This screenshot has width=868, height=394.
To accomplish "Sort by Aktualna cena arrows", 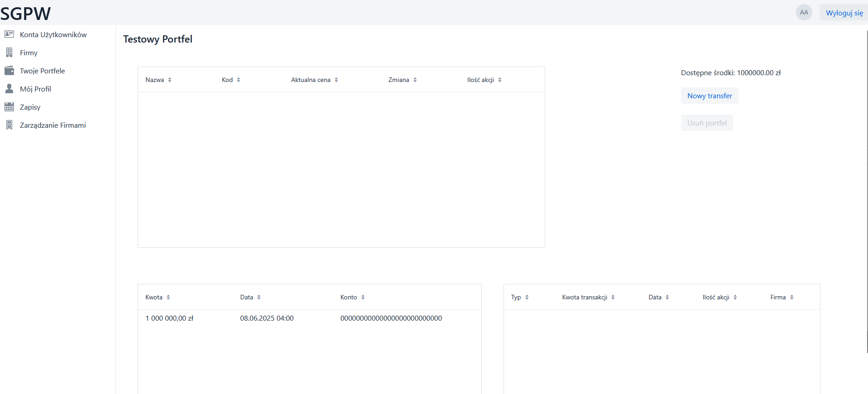I will (336, 80).
